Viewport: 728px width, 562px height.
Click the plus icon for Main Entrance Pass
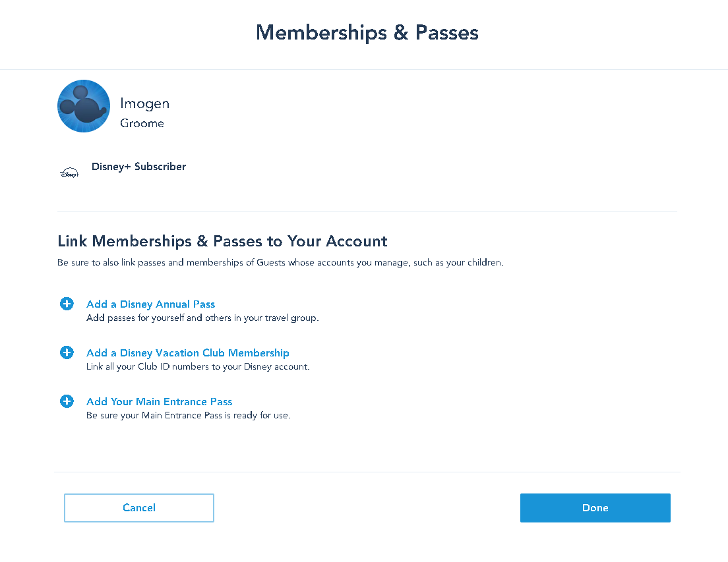(x=67, y=401)
